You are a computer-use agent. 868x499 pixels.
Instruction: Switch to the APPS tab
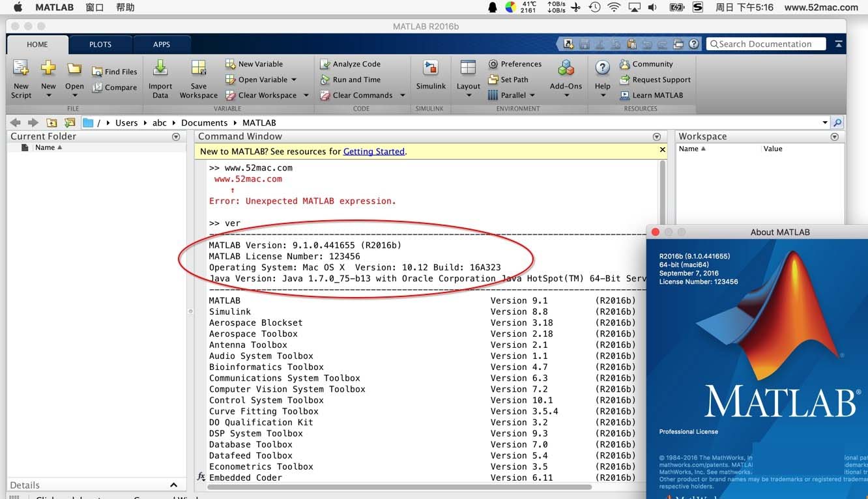pos(162,44)
